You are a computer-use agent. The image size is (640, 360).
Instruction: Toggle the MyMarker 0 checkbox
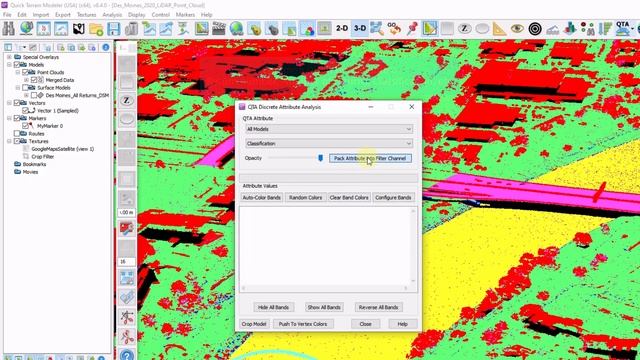(x=25, y=126)
